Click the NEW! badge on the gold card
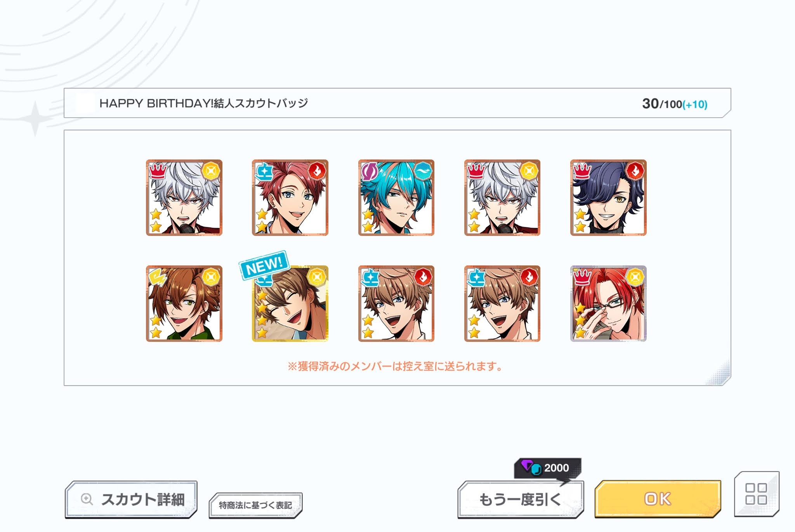Screen dimensions: 795x532 coord(264,265)
